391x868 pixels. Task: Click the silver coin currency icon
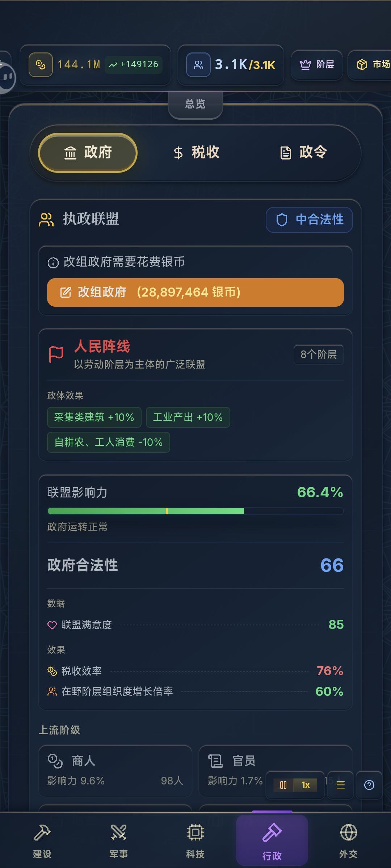(41, 65)
